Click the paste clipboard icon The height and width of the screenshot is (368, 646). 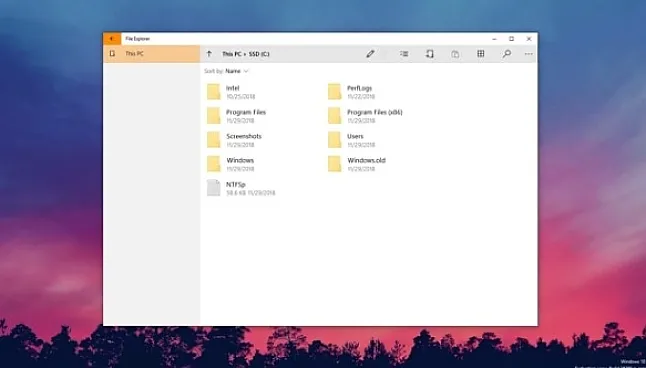coord(455,54)
